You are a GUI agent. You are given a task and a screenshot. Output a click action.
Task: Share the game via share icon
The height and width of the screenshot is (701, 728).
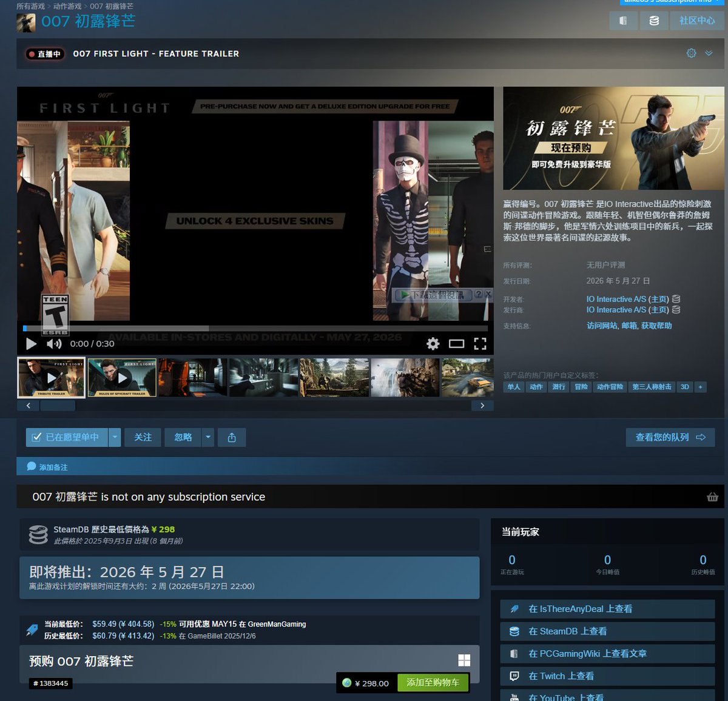pyautogui.click(x=232, y=437)
